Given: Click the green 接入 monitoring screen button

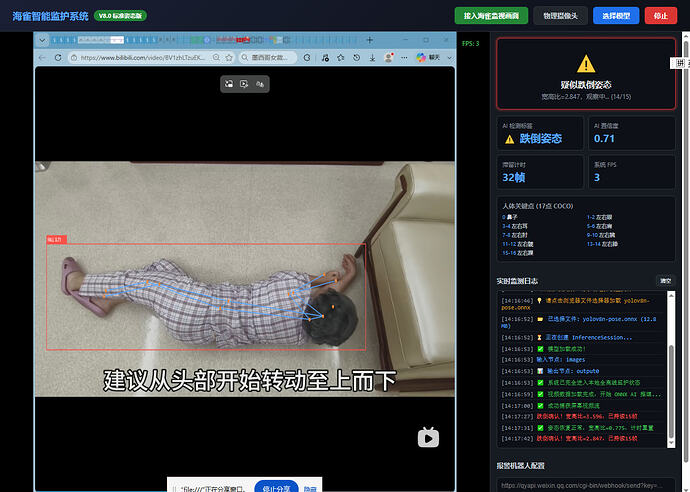Looking at the screenshot, I should 491,16.
